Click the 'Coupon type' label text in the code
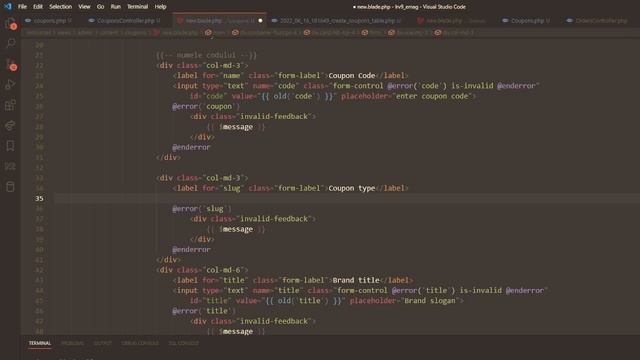This screenshot has width=640, height=360. click(x=351, y=188)
